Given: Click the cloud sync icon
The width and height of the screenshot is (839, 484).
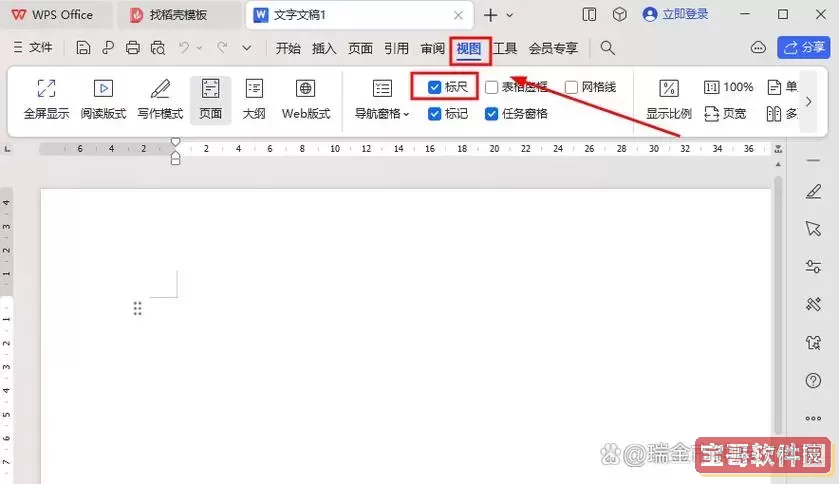Looking at the screenshot, I should (x=758, y=48).
